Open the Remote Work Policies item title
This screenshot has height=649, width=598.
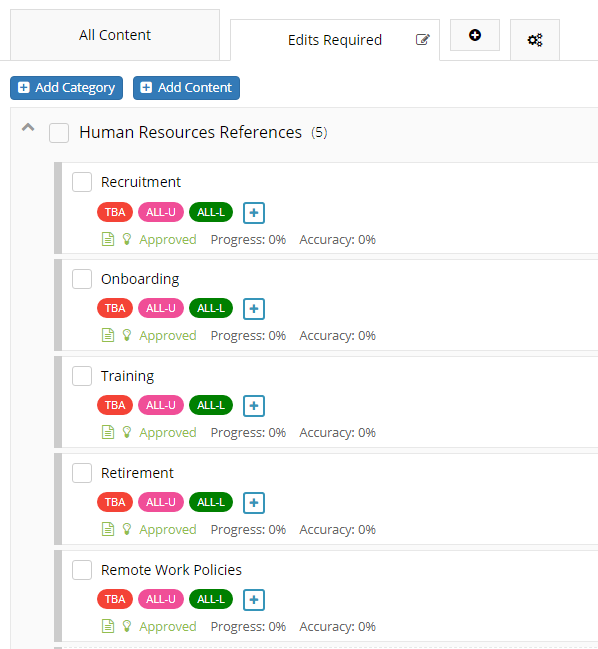point(171,570)
